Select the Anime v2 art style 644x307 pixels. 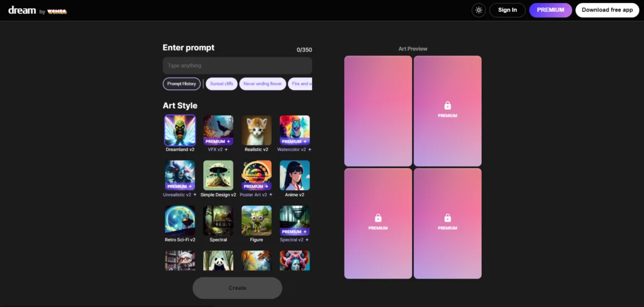(x=295, y=176)
